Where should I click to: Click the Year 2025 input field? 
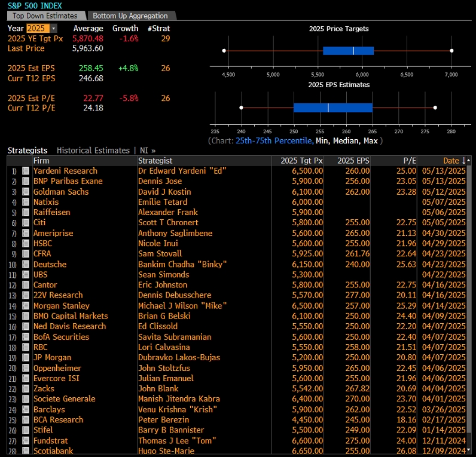38,29
